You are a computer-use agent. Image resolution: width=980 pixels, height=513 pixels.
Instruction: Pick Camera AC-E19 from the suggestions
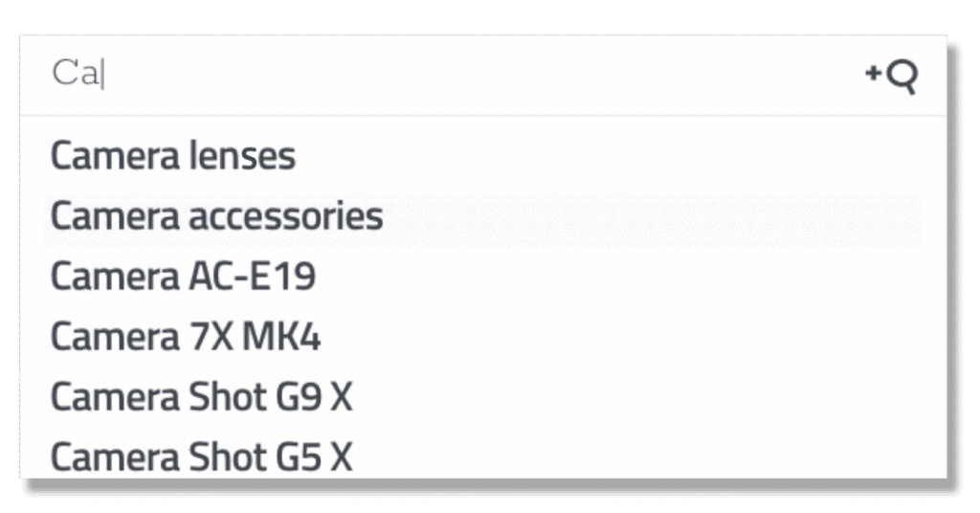pos(183,278)
